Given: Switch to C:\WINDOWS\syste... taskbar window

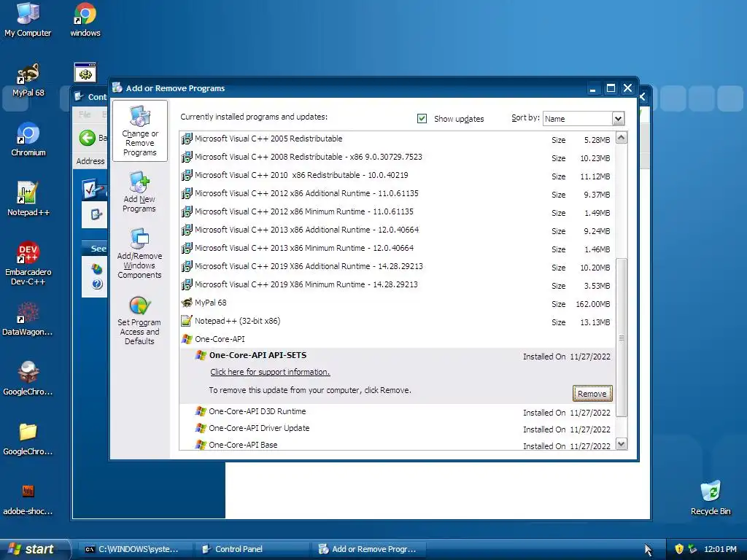Looking at the screenshot, I should (x=134, y=549).
